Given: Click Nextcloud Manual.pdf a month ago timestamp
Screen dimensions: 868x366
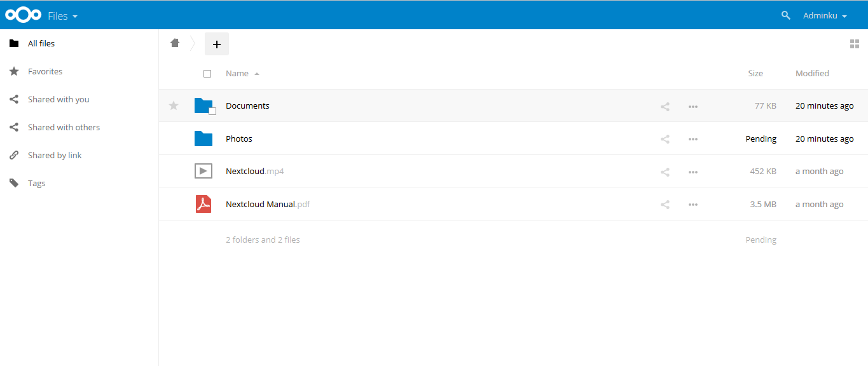Looking at the screenshot, I should tap(820, 205).
